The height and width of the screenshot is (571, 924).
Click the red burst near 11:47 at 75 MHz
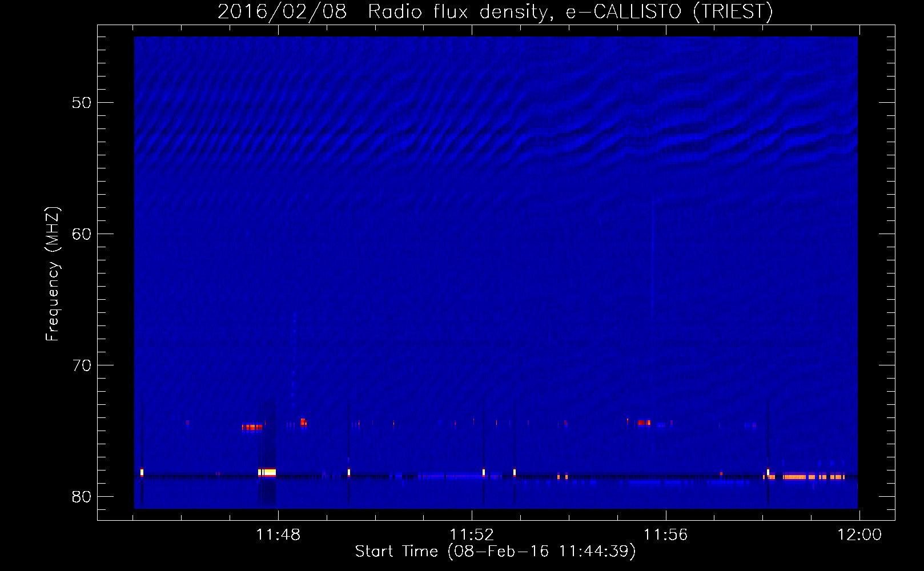pos(252,427)
